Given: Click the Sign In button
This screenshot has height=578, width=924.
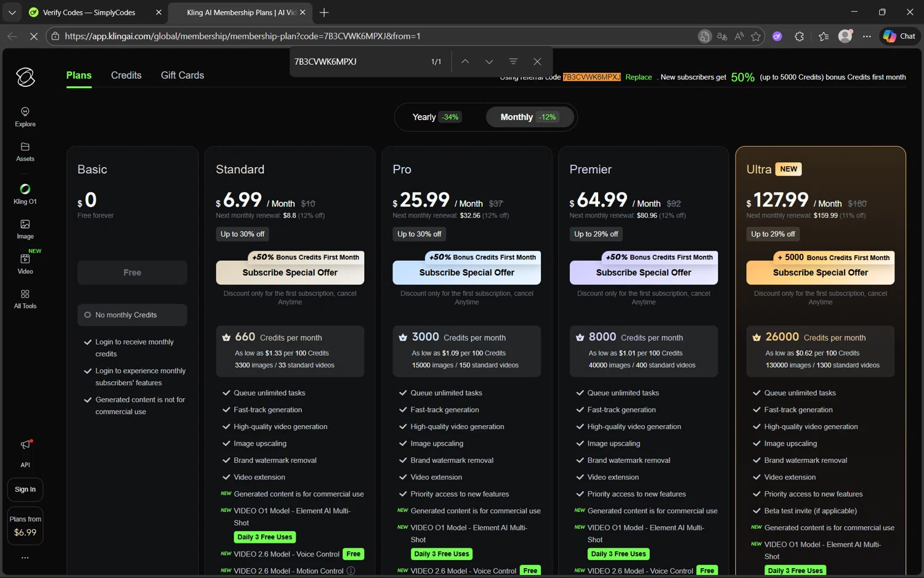Looking at the screenshot, I should 25,489.
